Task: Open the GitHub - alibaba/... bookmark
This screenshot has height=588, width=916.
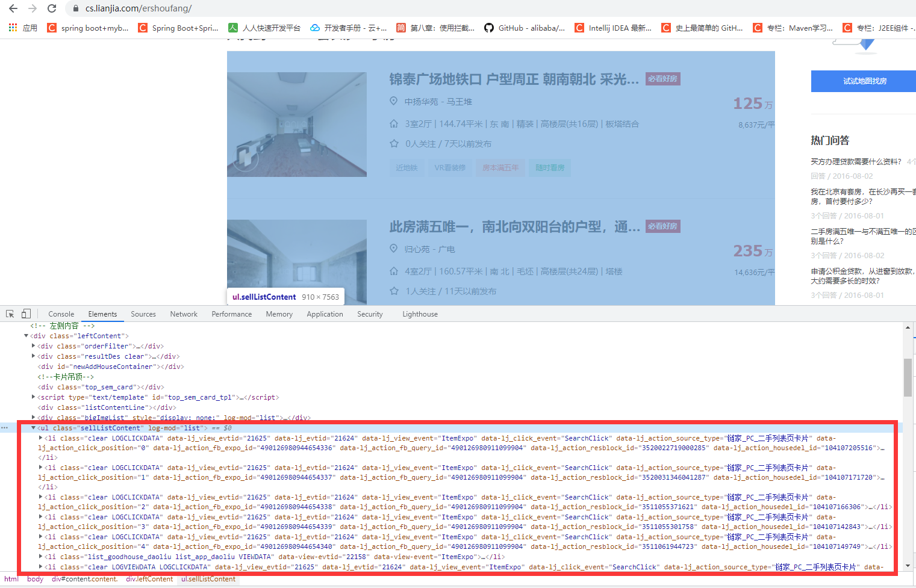Action: click(x=525, y=28)
